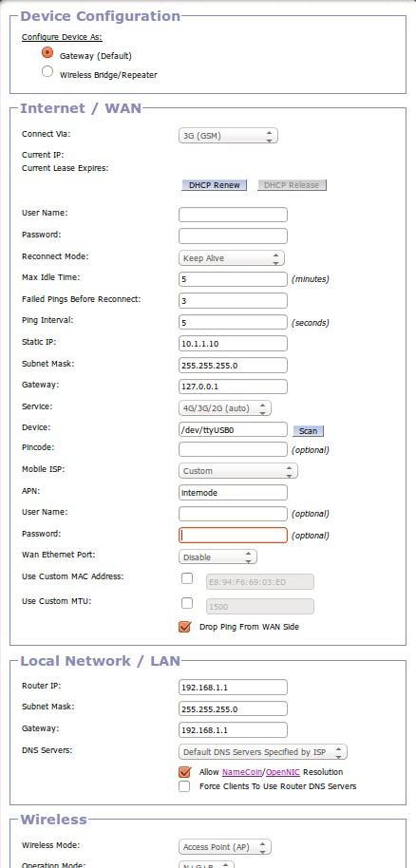Click the '(seconds)' unit text
This screenshot has height=868, width=416.
pos(311,322)
